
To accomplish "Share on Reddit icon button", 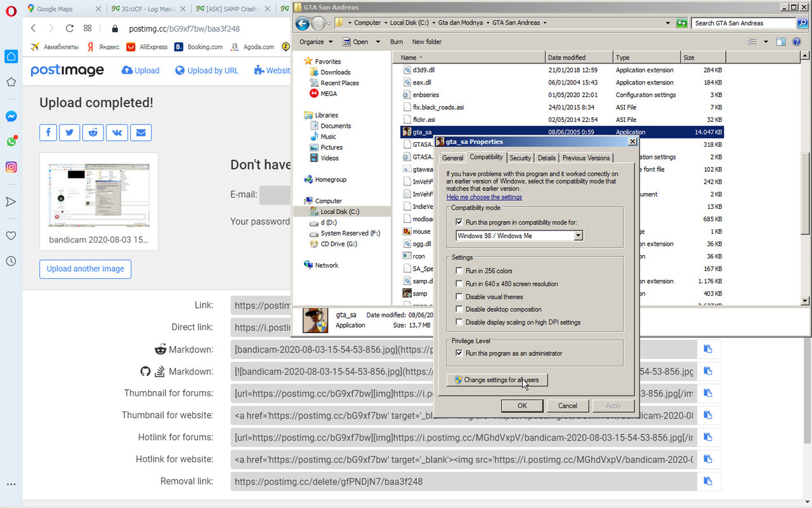I will (93, 133).
